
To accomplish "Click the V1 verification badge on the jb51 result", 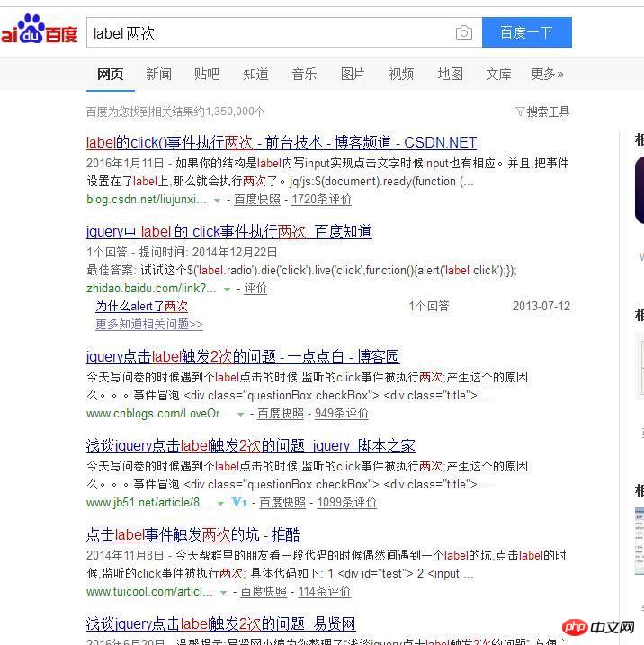I will [239, 502].
